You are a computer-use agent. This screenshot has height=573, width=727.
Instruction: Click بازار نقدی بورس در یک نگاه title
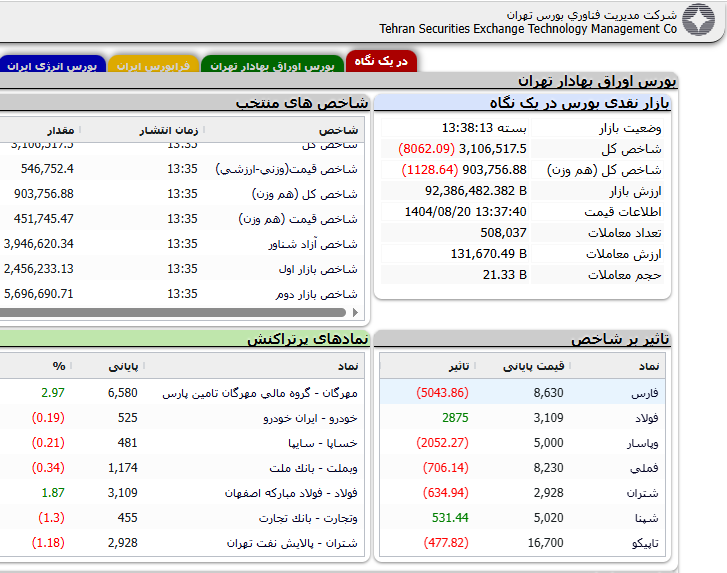coord(580,102)
